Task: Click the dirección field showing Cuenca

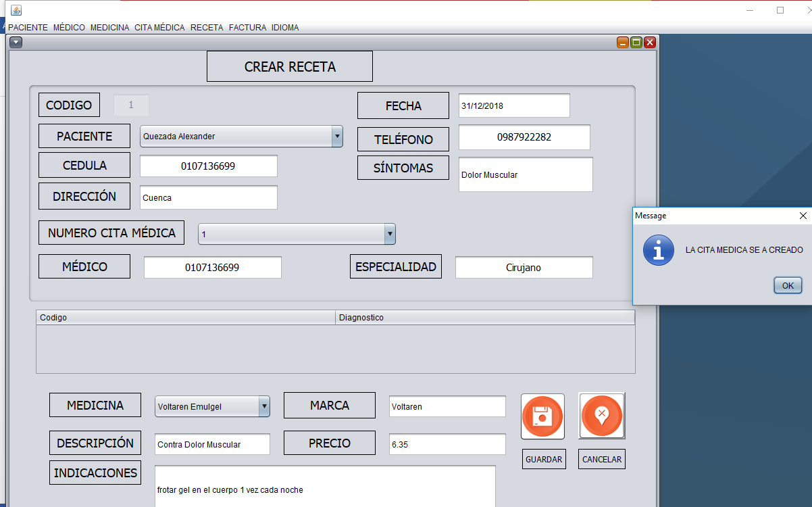Action: 209,197
